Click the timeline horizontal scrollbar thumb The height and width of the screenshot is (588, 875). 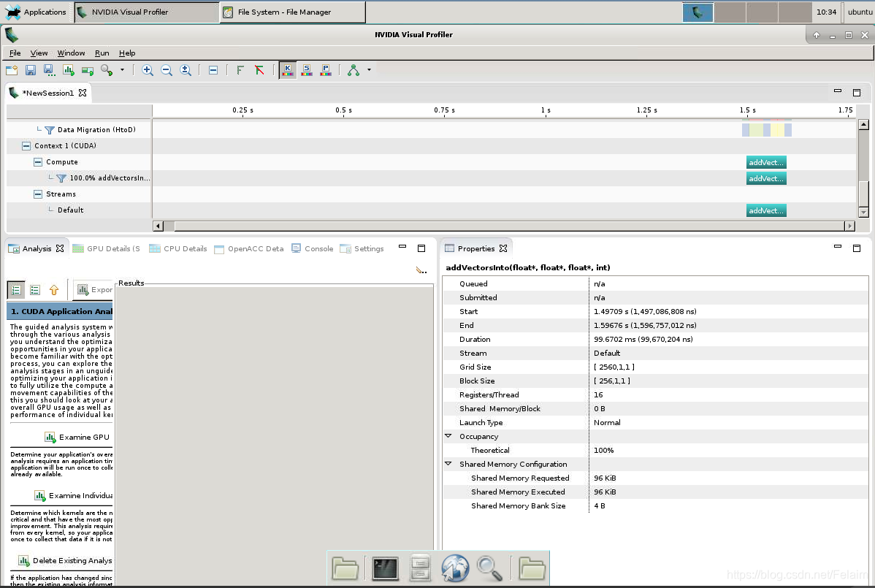click(x=510, y=226)
